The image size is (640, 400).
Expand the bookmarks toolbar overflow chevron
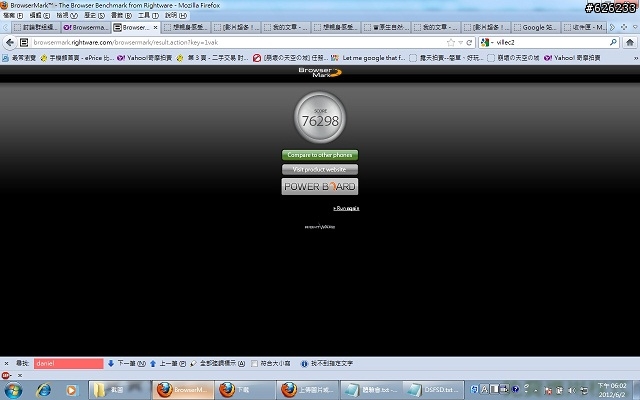pyautogui.click(x=636, y=58)
